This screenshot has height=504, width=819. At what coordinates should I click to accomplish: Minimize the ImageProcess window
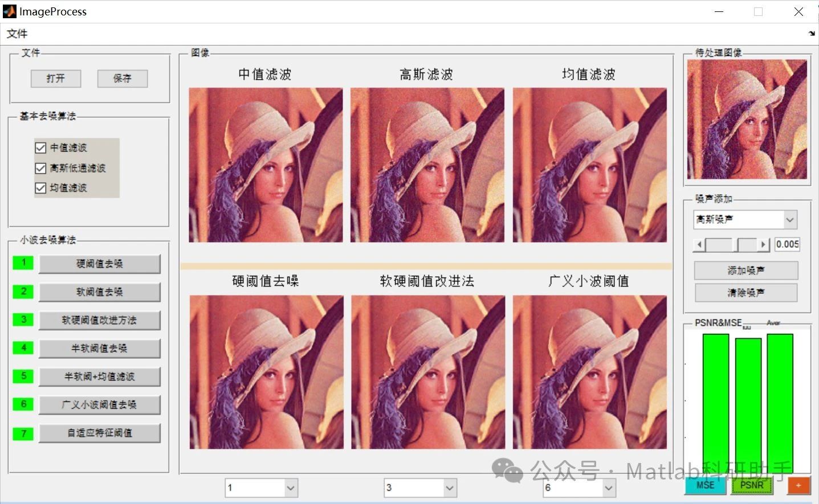[x=719, y=11]
